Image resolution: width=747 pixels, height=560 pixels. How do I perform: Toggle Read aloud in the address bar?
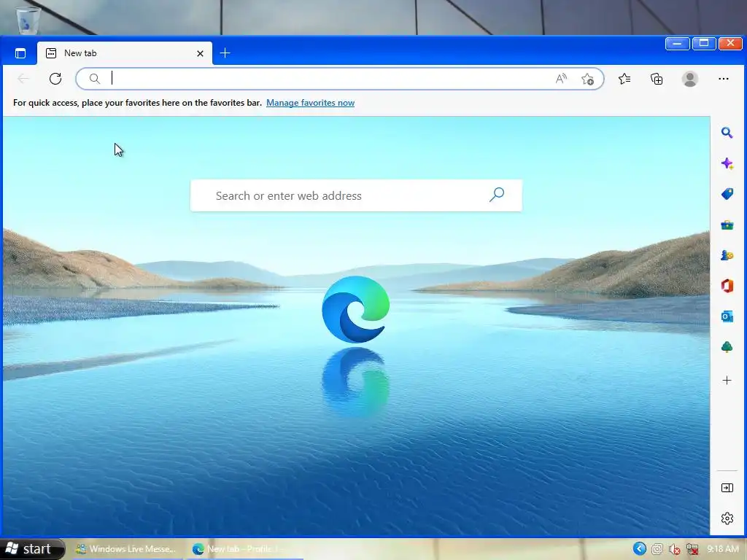(561, 79)
